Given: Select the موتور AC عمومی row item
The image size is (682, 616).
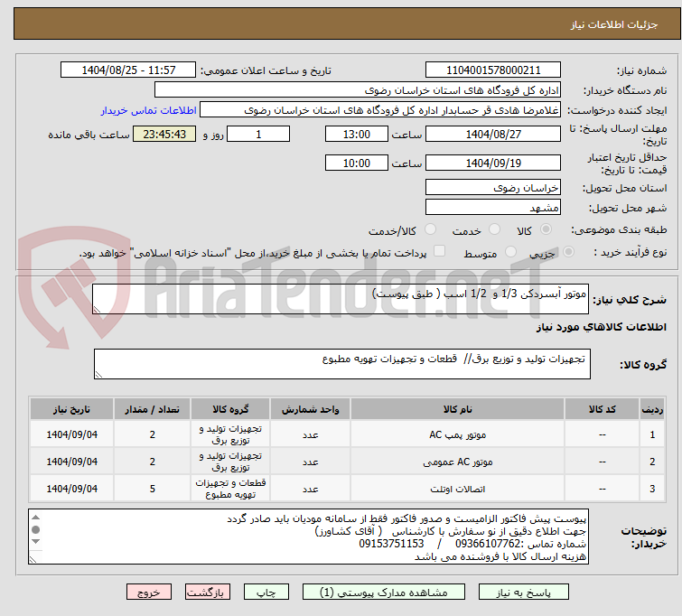Looking at the screenshot, I should tap(458, 462).
